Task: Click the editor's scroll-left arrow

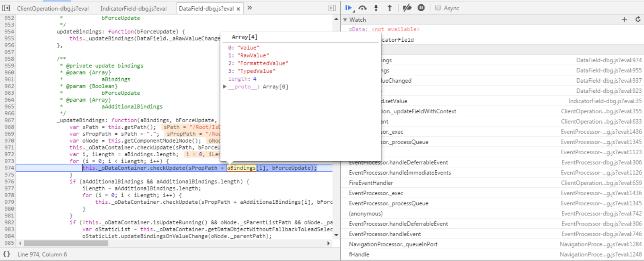Action: point(19,243)
